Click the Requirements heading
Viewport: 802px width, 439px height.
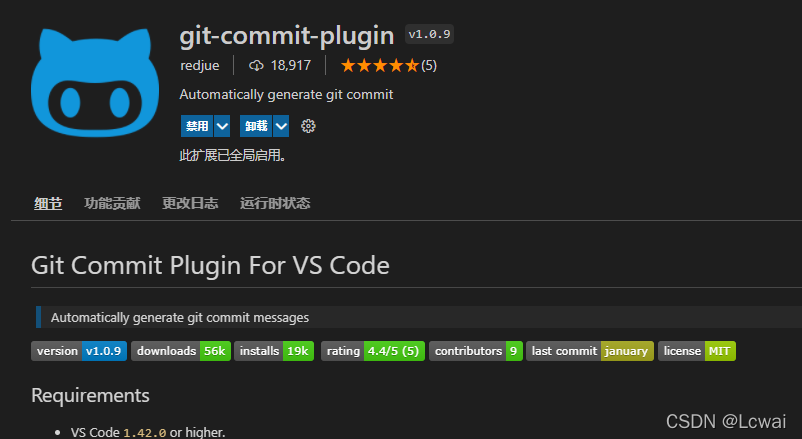(90, 396)
